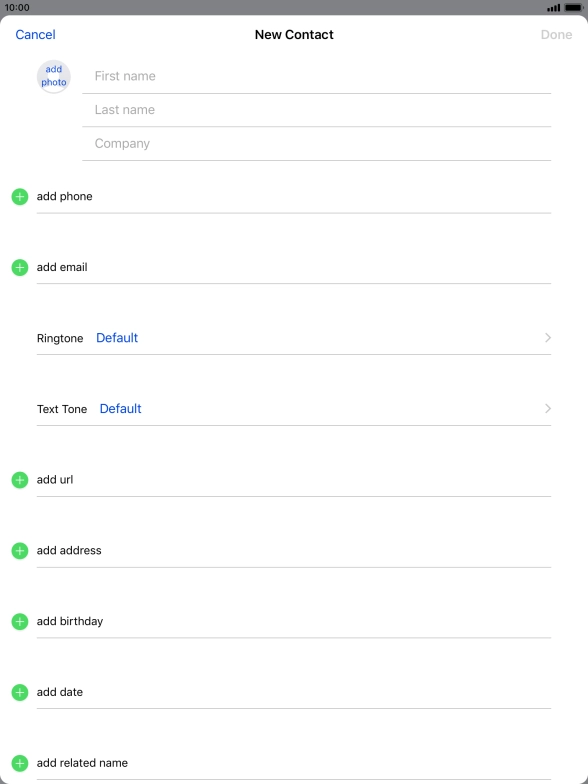Image resolution: width=588 pixels, height=784 pixels.
Task: Tap the green plus for add url
Action: 20,480
